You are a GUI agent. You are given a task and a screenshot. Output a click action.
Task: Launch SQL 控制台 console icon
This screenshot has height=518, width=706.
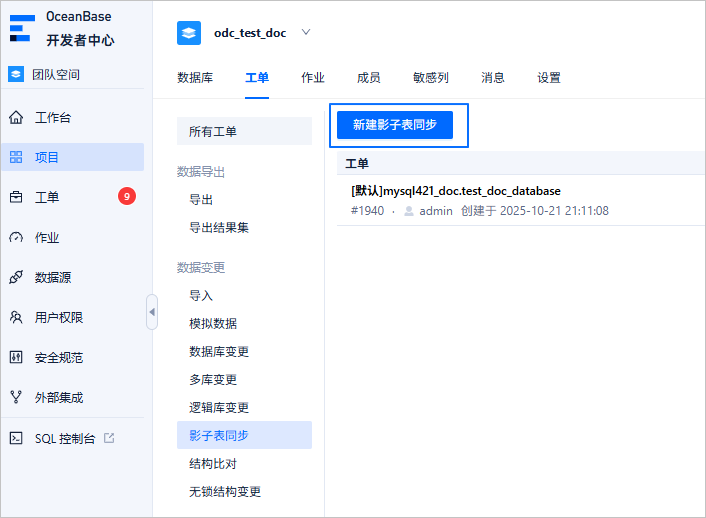[16, 438]
